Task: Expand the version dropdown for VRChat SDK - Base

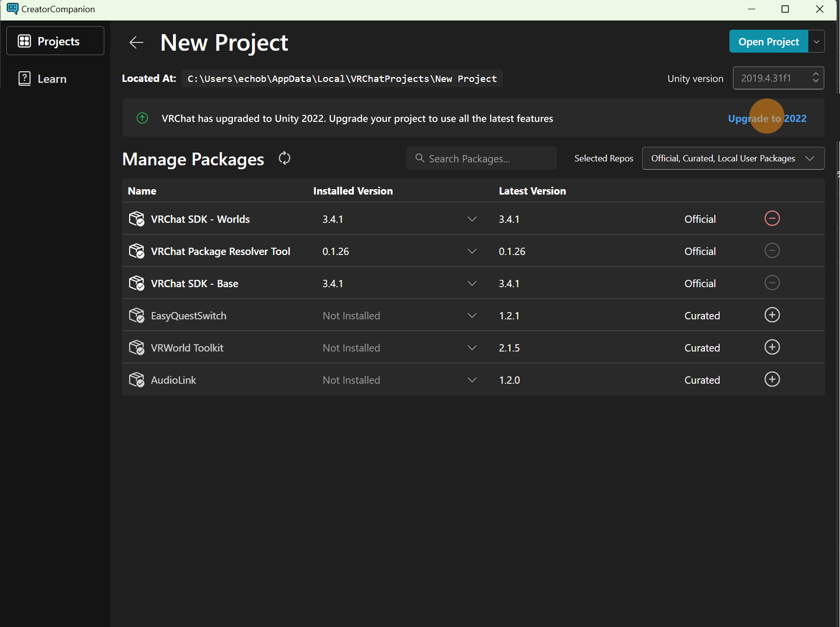Action: click(x=472, y=283)
